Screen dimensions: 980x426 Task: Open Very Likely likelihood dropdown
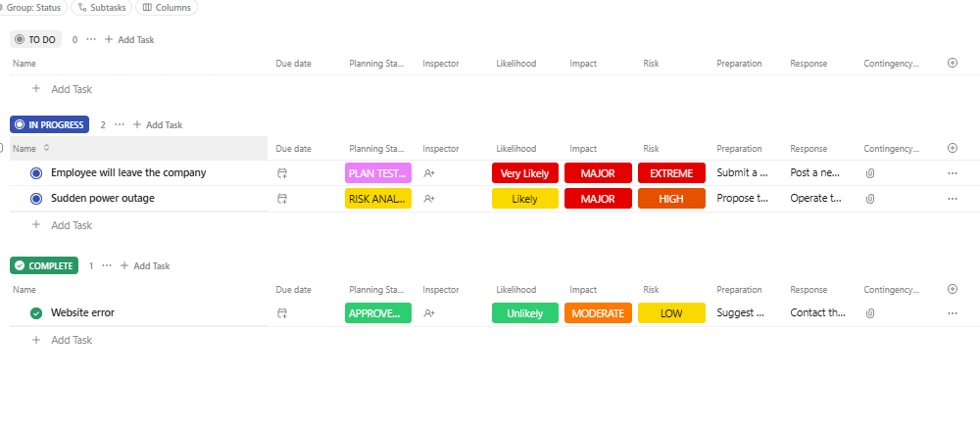(524, 173)
